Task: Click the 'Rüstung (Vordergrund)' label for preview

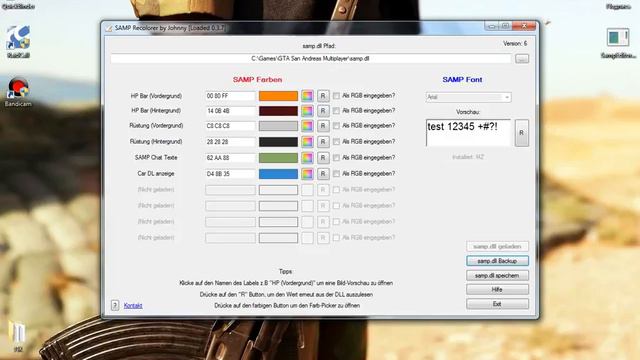Action: tap(156, 126)
